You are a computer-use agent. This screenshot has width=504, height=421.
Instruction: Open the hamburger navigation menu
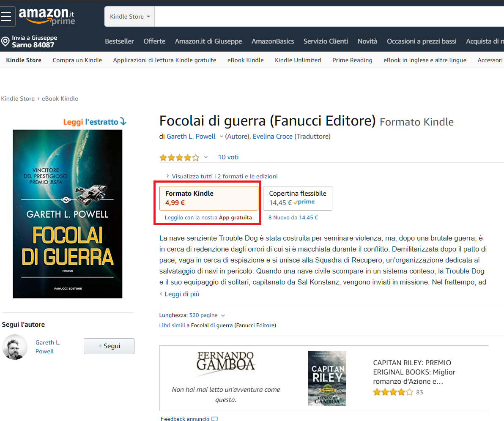click(6, 16)
